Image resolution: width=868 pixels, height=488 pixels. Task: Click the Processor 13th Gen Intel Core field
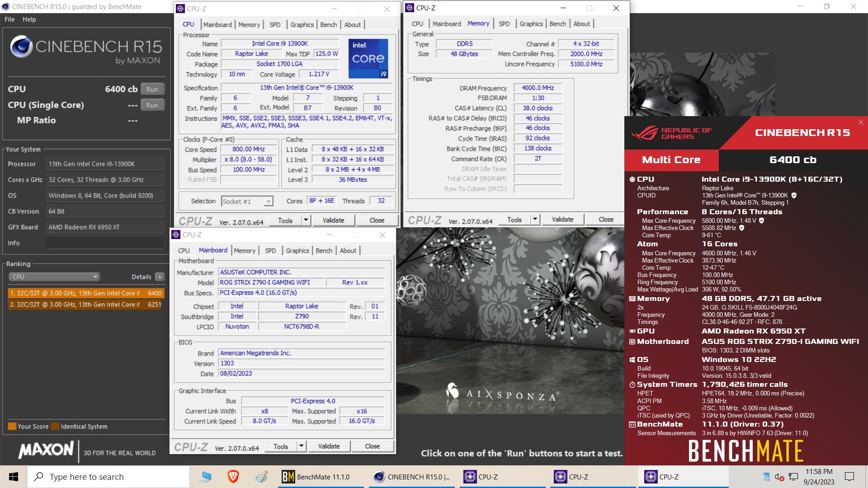(104, 164)
